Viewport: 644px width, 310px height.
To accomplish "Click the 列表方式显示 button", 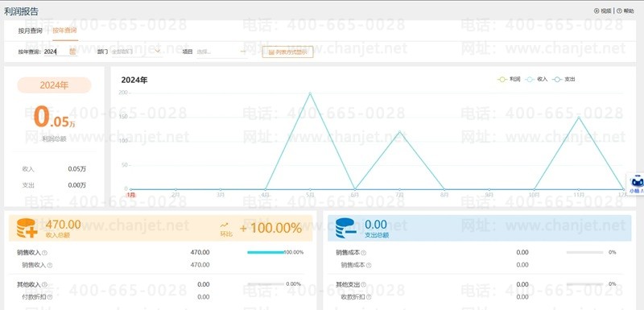I will [287, 52].
